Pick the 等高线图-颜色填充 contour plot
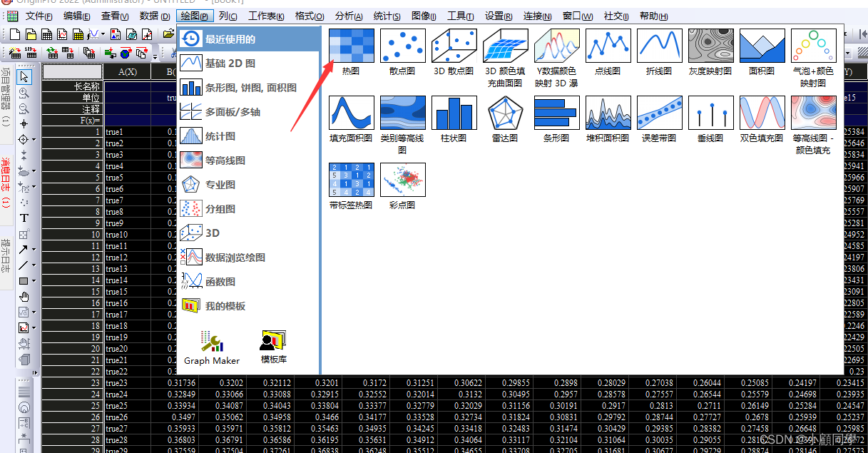This screenshot has height=453, width=868. click(813, 125)
